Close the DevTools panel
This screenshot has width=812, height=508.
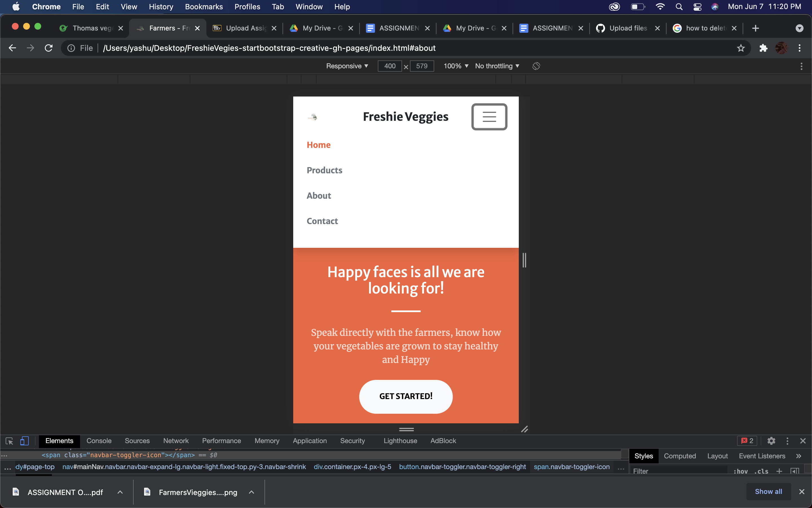click(x=803, y=441)
